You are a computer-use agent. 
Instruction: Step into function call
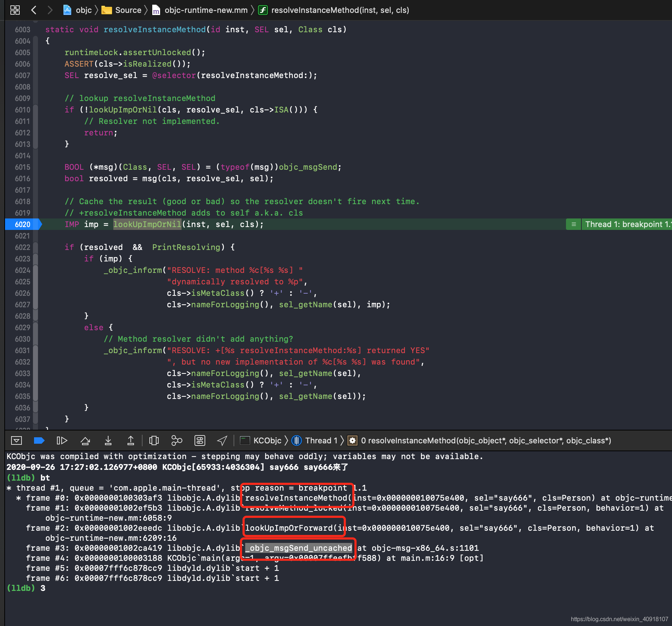point(108,440)
